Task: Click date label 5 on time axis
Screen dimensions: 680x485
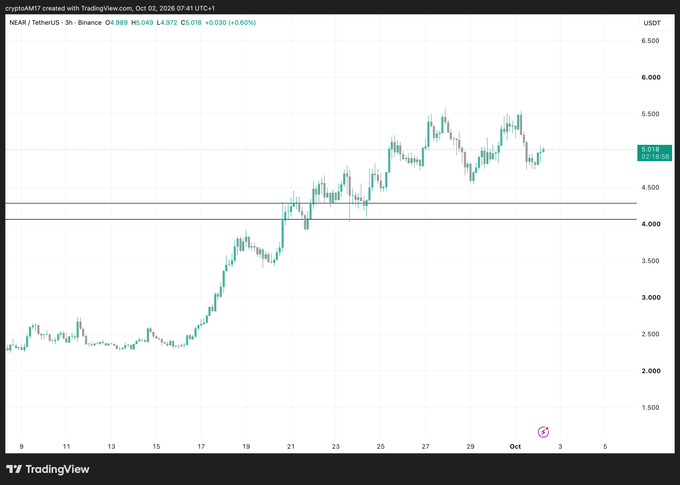Action: pos(605,446)
